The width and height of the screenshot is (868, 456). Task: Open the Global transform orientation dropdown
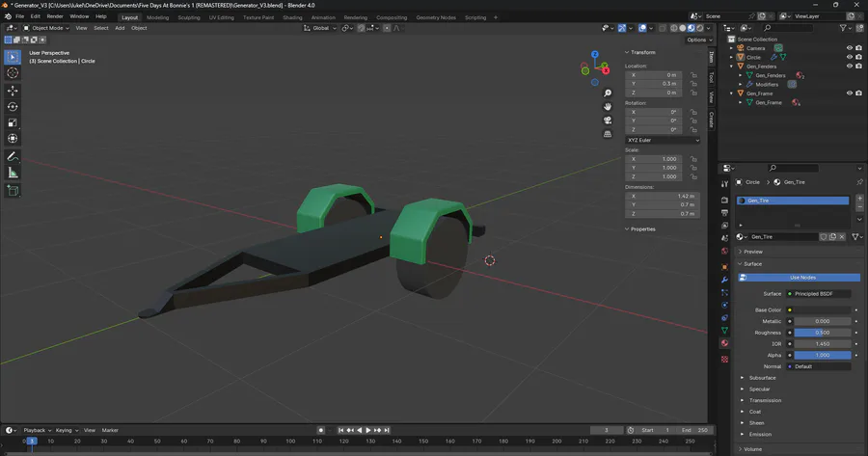pyautogui.click(x=320, y=28)
